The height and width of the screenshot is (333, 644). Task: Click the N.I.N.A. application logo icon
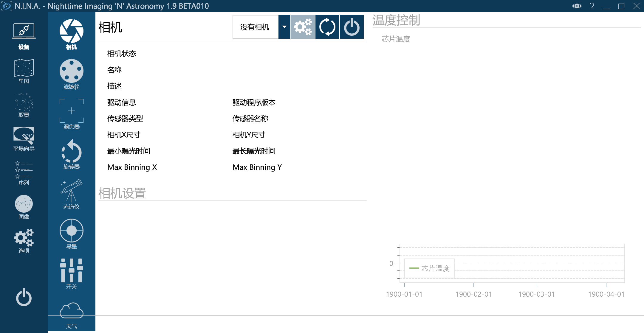point(7,6)
